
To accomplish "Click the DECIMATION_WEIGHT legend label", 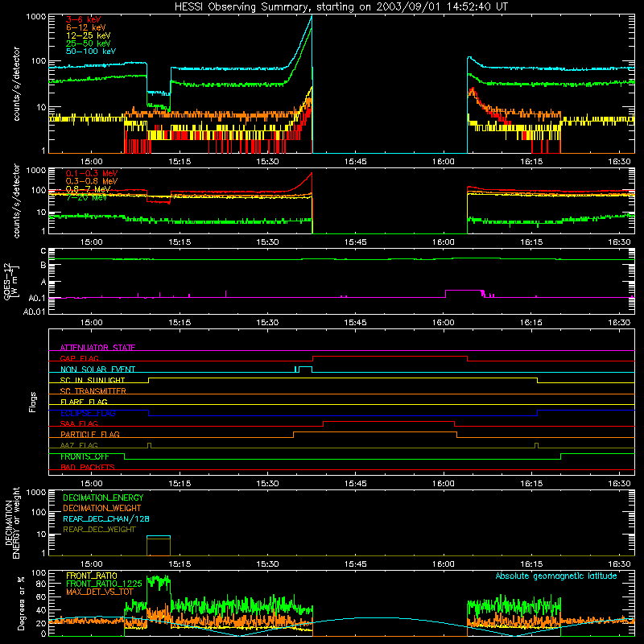I will (102, 508).
